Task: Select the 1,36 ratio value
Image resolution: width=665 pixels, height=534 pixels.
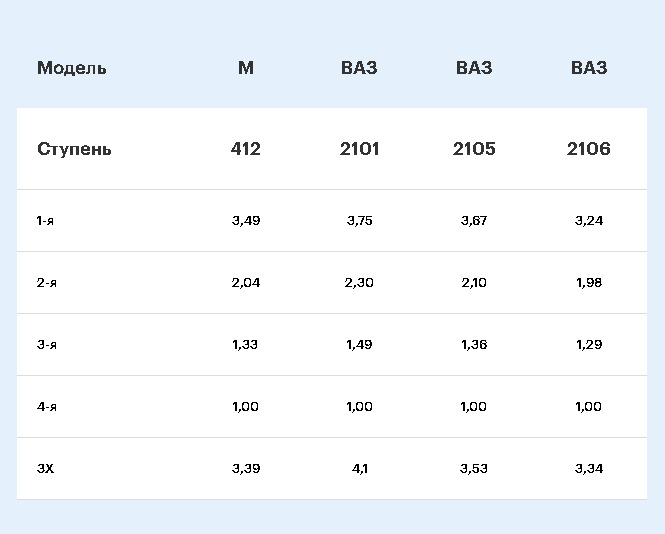Action: 474,344
